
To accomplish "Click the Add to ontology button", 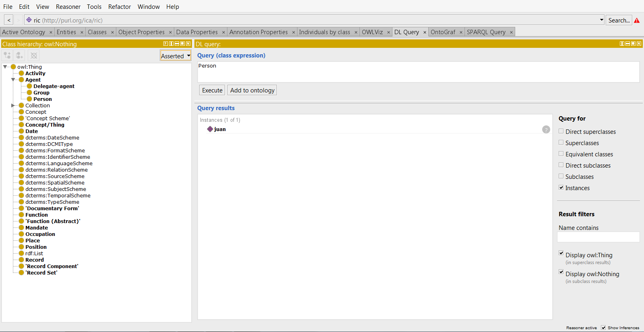I will (252, 90).
